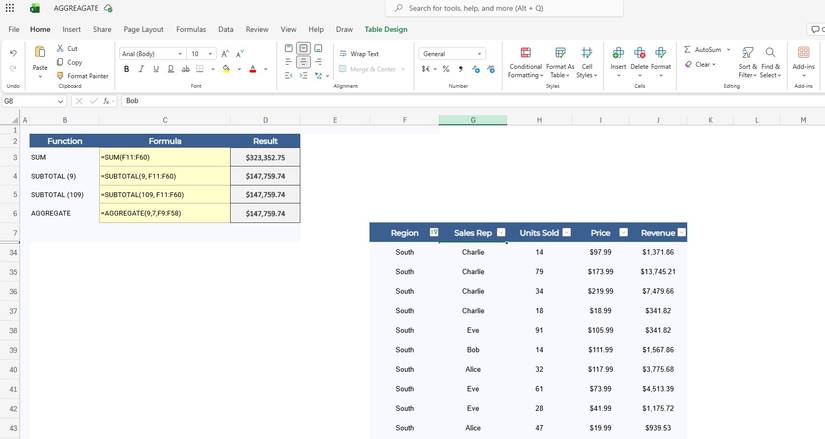Click the workbook name AGGREAGATE

(76, 8)
